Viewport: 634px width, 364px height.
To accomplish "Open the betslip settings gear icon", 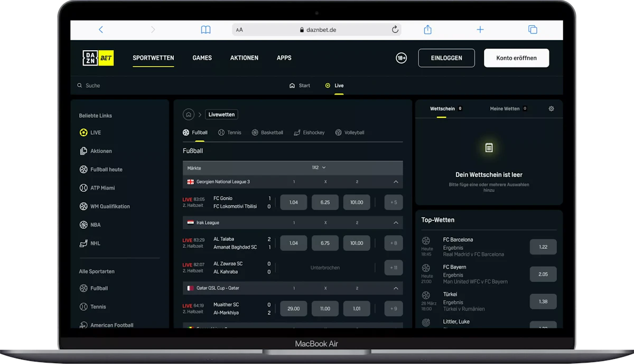I will tap(551, 109).
